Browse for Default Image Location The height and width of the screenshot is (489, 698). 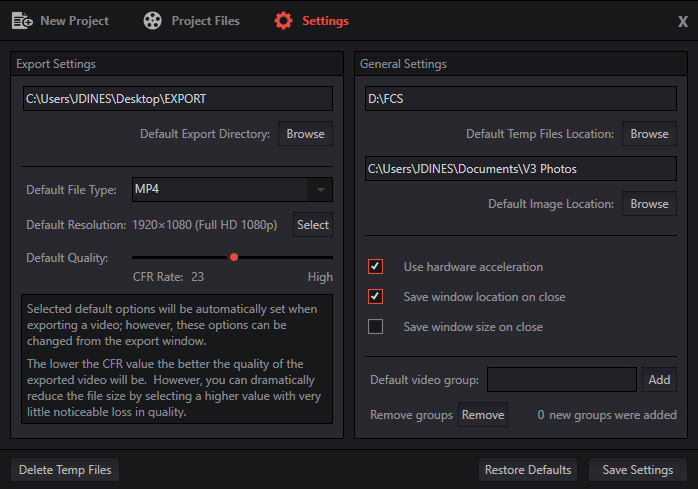(649, 204)
